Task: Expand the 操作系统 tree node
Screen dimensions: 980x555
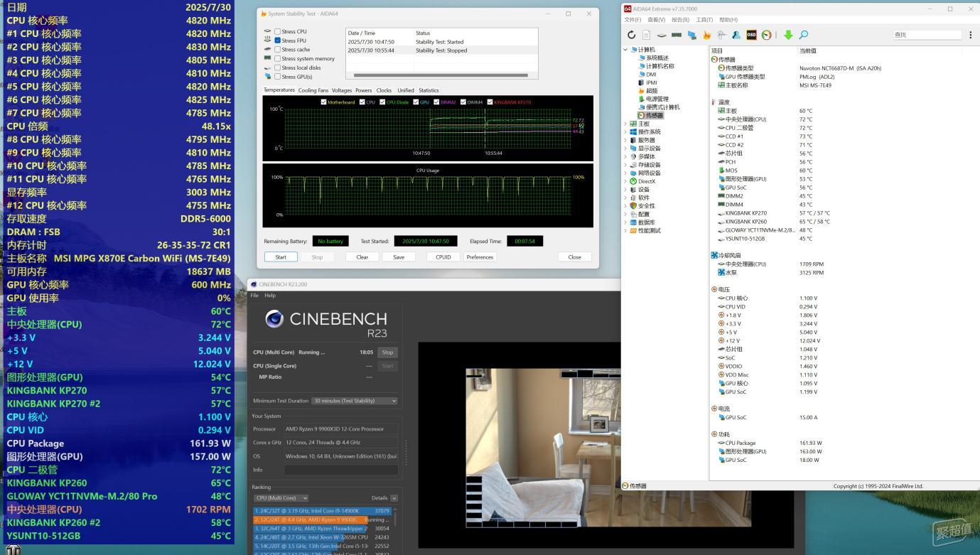Action: pos(625,131)
